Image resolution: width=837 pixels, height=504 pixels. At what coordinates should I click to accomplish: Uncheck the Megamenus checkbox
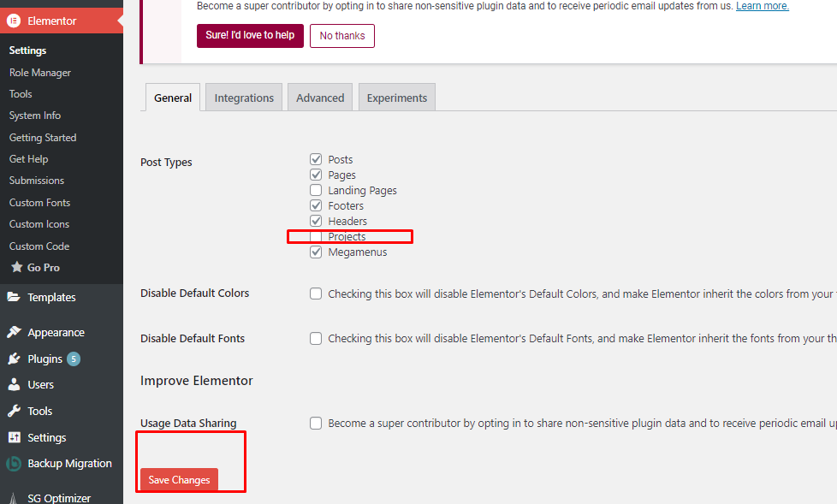coord(316,252)
